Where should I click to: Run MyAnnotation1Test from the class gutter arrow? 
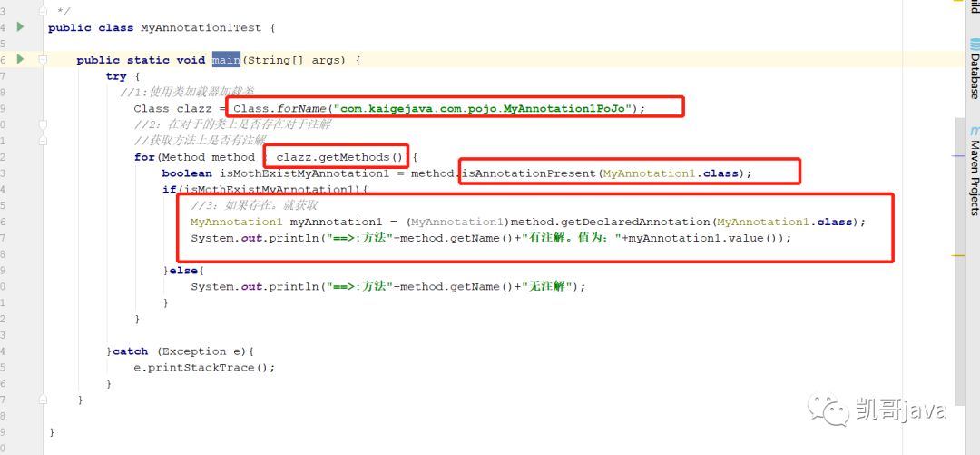20,27
